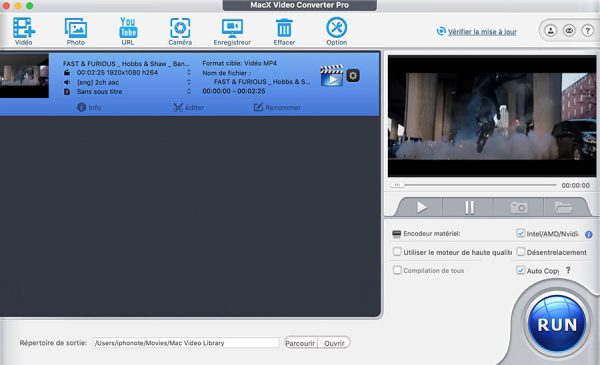Open the user account icon

click(551, 31)
